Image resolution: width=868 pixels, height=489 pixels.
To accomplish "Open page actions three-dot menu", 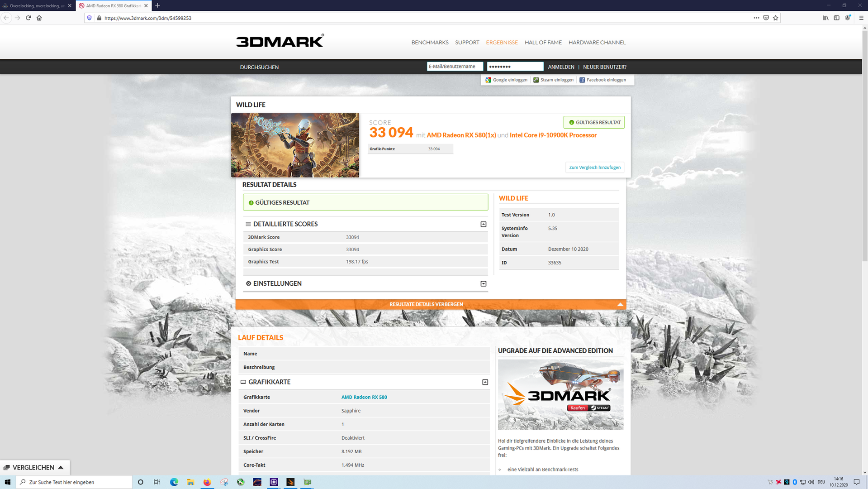I will 756,18.
